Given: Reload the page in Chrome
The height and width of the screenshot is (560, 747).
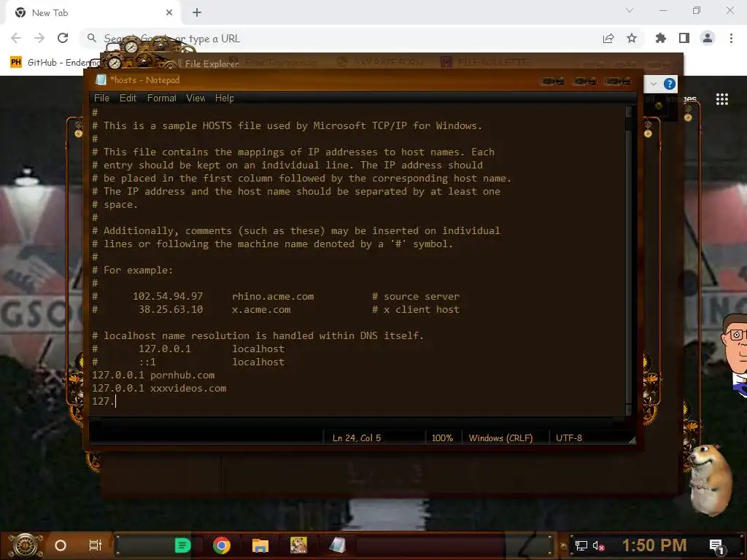Looking at the screenshot, I should coord(63,38).
